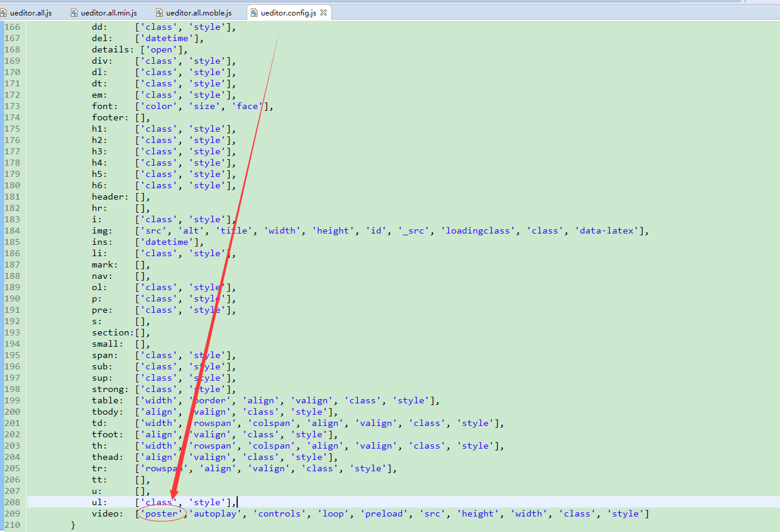Click the 'valign' string in tbody line

click(210, 412)
